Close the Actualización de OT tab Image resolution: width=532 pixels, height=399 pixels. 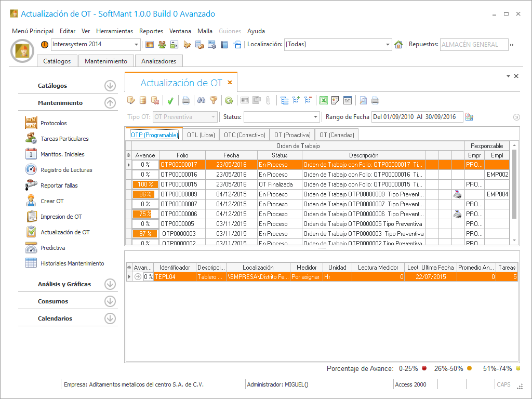point(230,83)
